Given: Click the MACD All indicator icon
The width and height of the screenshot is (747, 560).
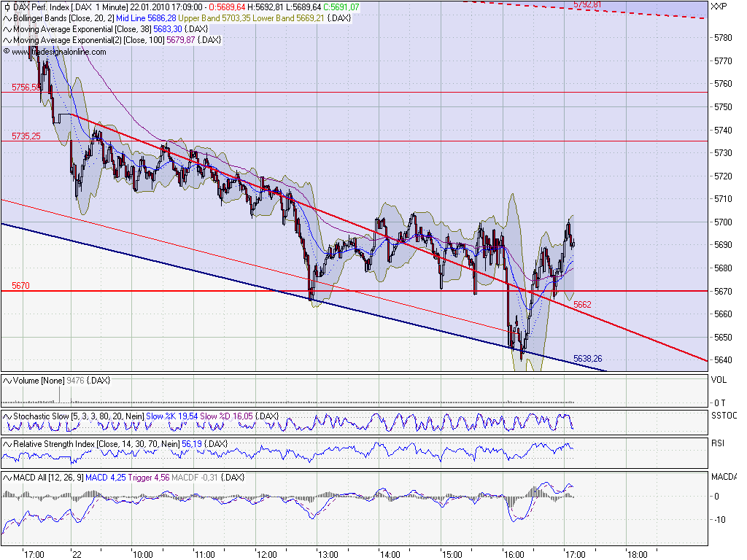Looking at the screenshot, I should click(6, 478).
